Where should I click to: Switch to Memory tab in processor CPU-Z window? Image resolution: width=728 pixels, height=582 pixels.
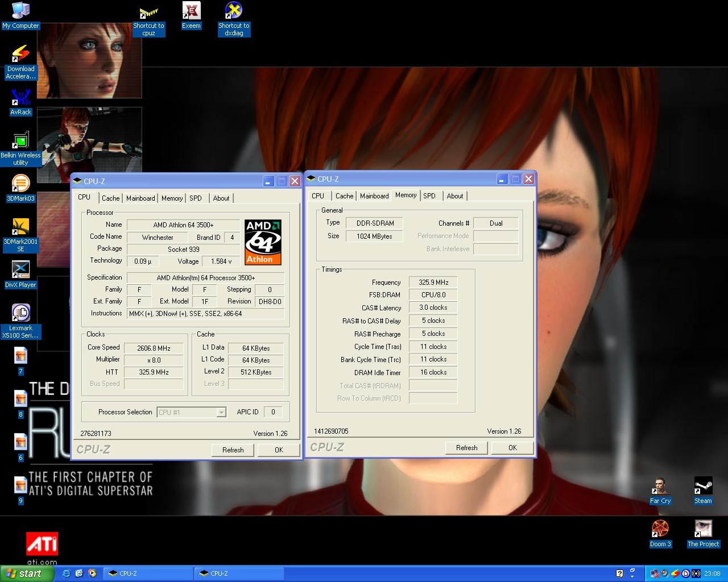click(172, 198)
